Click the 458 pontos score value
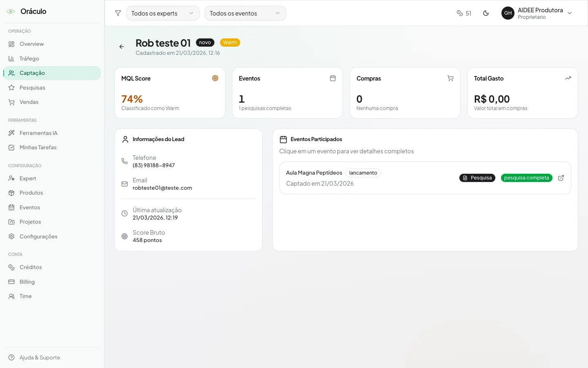 click(147, 240)
